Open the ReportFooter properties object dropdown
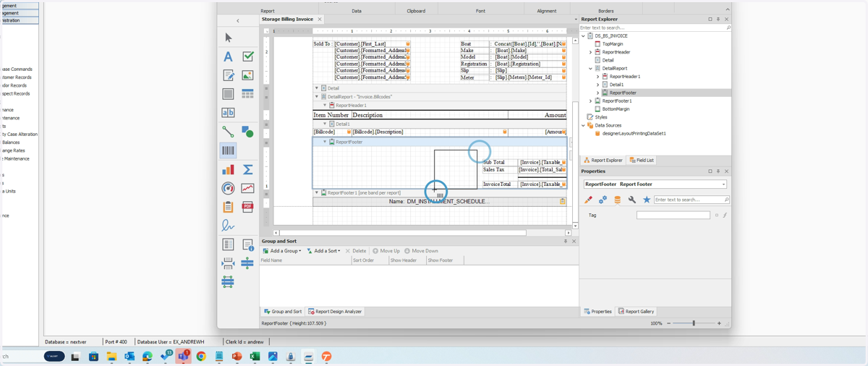 coord(723,184)
